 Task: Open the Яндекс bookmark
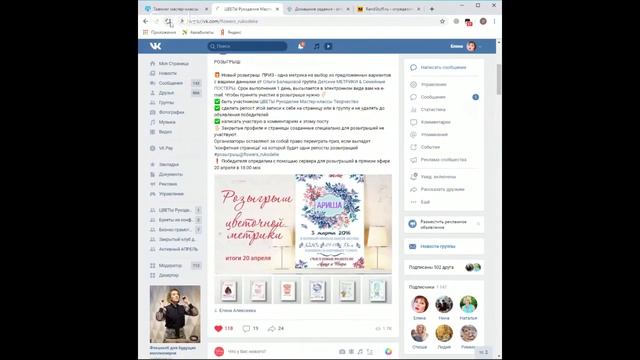tap(231, 32)
